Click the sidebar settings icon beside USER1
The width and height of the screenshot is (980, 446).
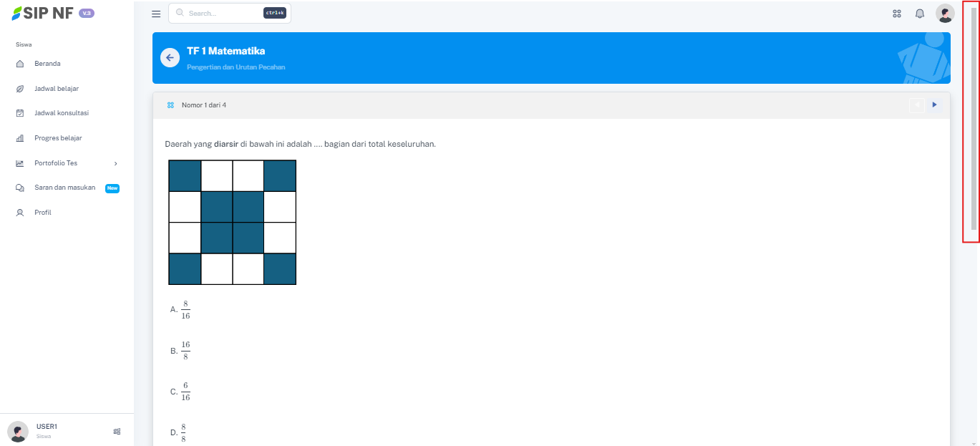[117, 431]
